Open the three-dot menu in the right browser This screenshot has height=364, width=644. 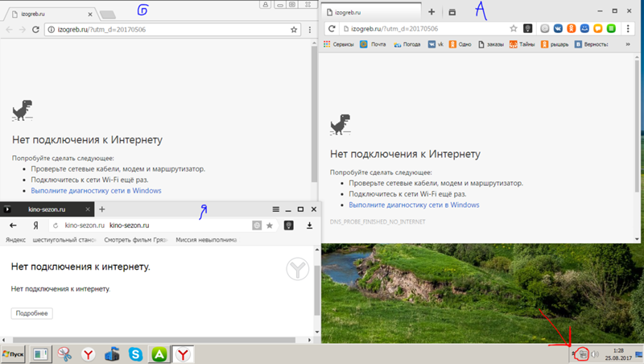tap(632, 28)
